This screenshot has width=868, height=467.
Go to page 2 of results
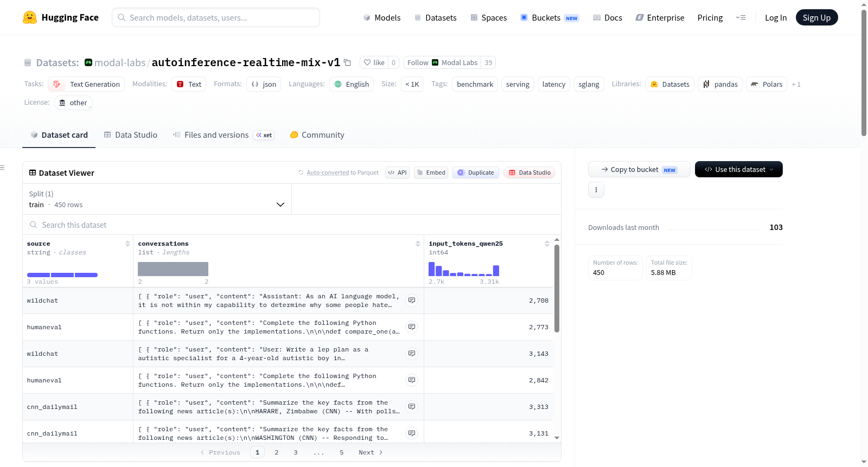277,452
